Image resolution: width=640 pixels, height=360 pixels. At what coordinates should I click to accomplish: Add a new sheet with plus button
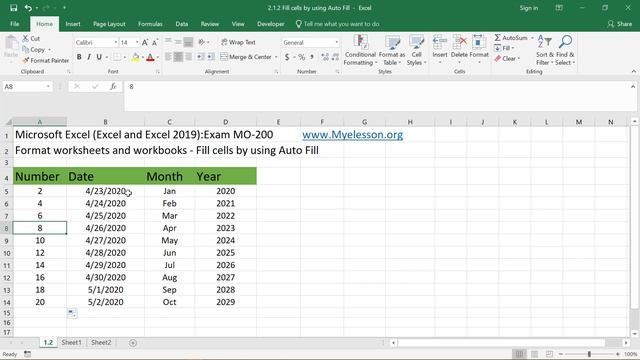point(133,343)
